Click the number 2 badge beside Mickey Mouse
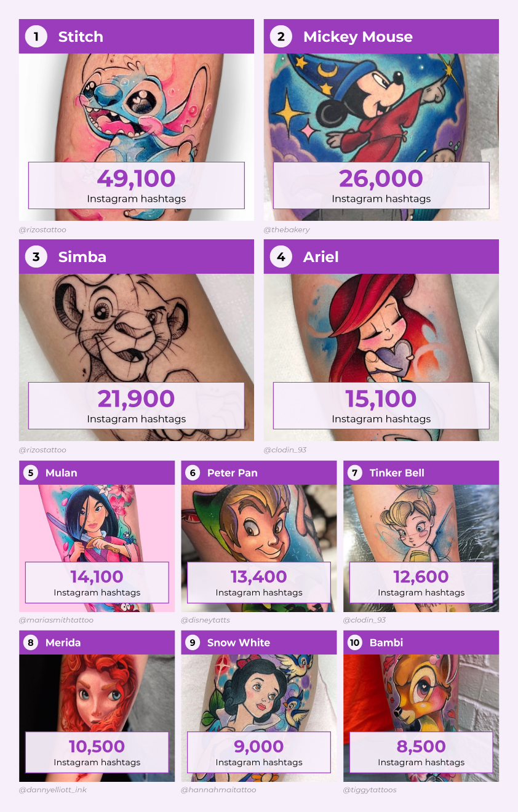This screenshot has width=518, height=812. coord(281,36)
